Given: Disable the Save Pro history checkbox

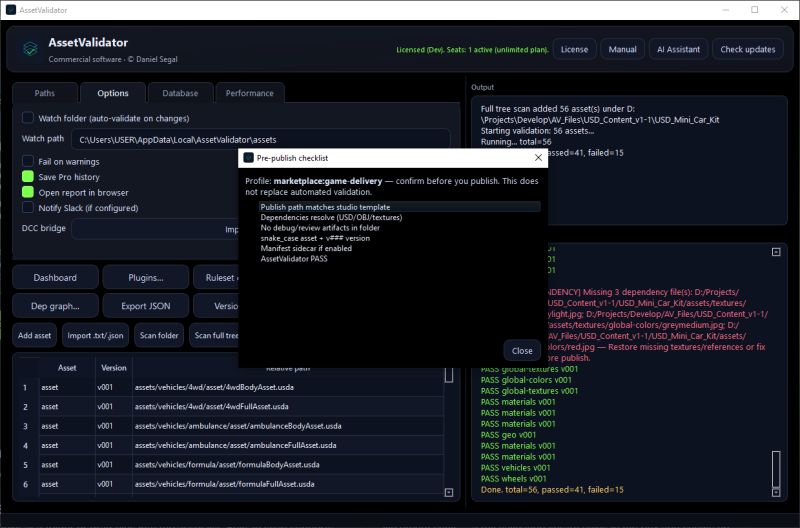Looking at the screenshot, I should tap(28, 177).
